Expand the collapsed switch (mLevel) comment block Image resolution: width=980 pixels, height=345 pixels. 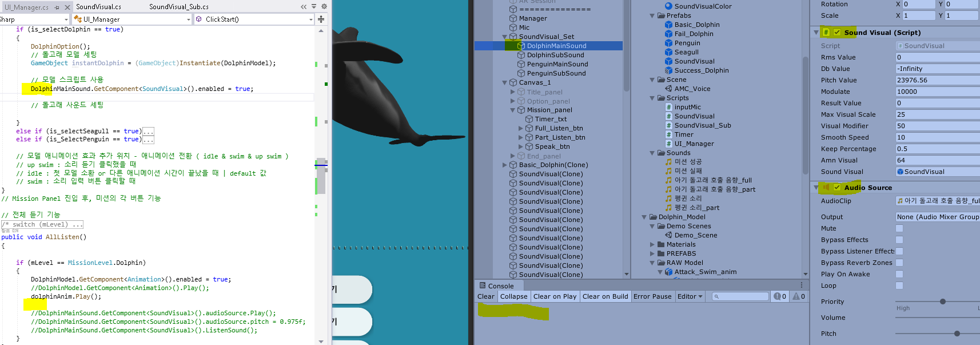[x=42, y=224]
